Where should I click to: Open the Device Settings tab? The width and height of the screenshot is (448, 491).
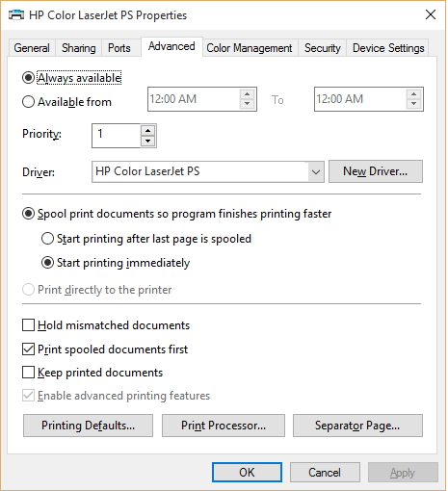tap(388, 48)
